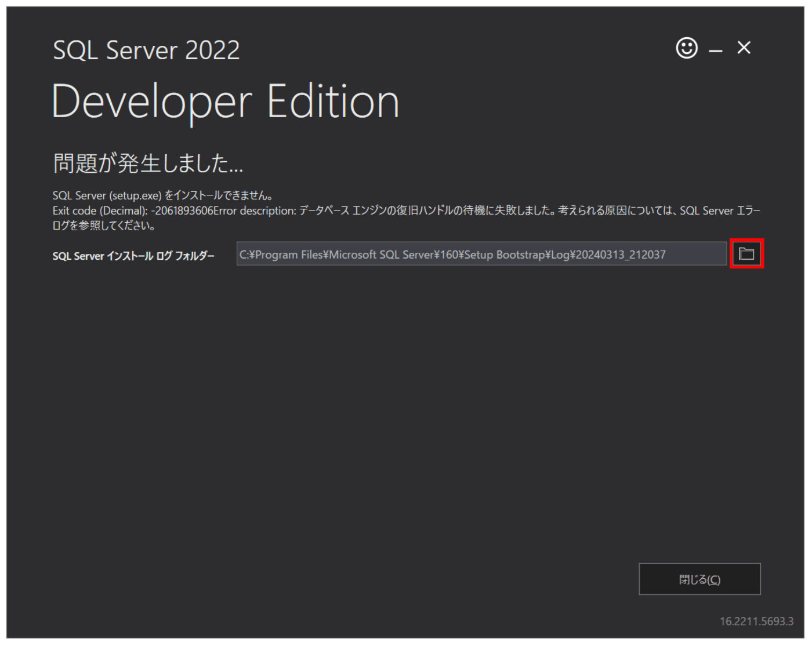Click the 閉じる(C) button
The image size is (812, 646).
(x=699, y=579)
